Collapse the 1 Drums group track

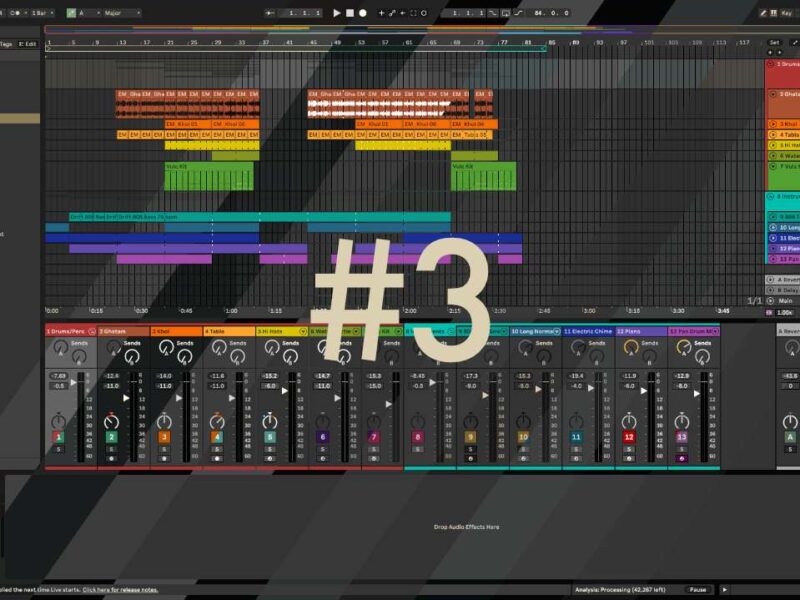pos(771,64)
